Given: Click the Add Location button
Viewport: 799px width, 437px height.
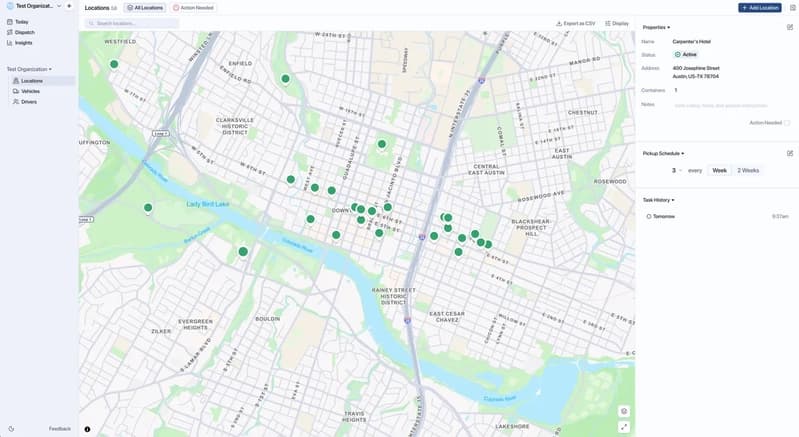Looking at the screenshot, I should point(759,8).
